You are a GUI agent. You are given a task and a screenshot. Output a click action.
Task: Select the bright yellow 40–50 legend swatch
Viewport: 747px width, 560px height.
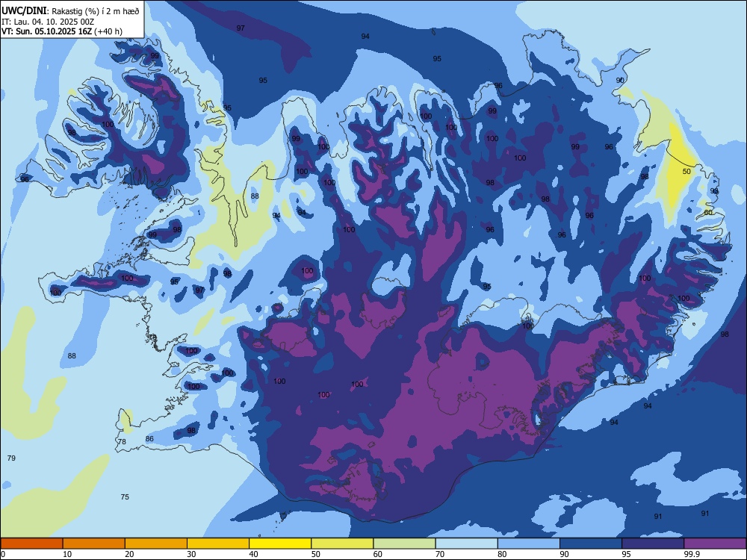(280, 544)
